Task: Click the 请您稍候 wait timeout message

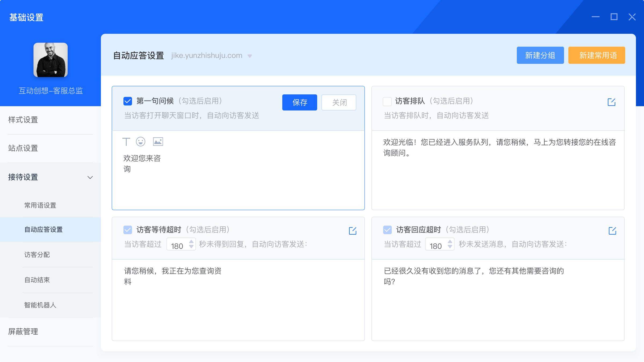Action: coord(173,276)
